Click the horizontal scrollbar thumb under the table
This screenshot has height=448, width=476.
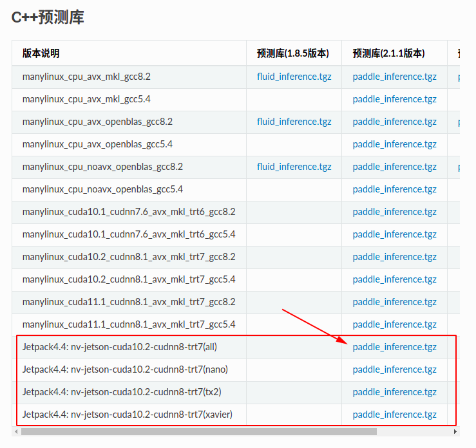199,431
